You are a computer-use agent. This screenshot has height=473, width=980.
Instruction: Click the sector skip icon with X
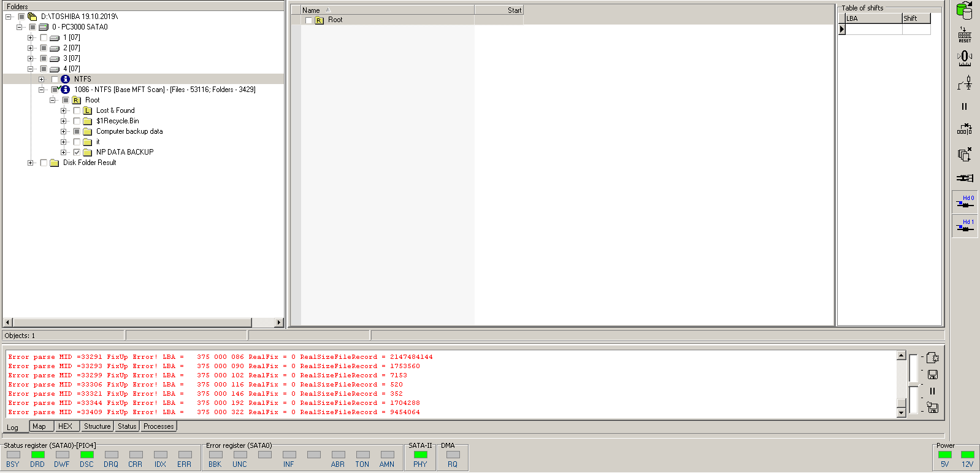964,129
